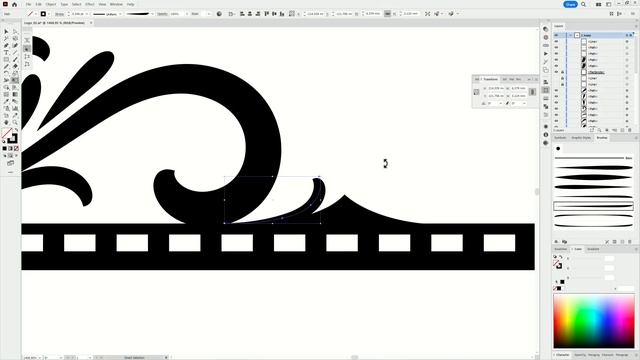Select the Eraser tool
Screen dimensions: 640x360
click(x=15, y=67)
